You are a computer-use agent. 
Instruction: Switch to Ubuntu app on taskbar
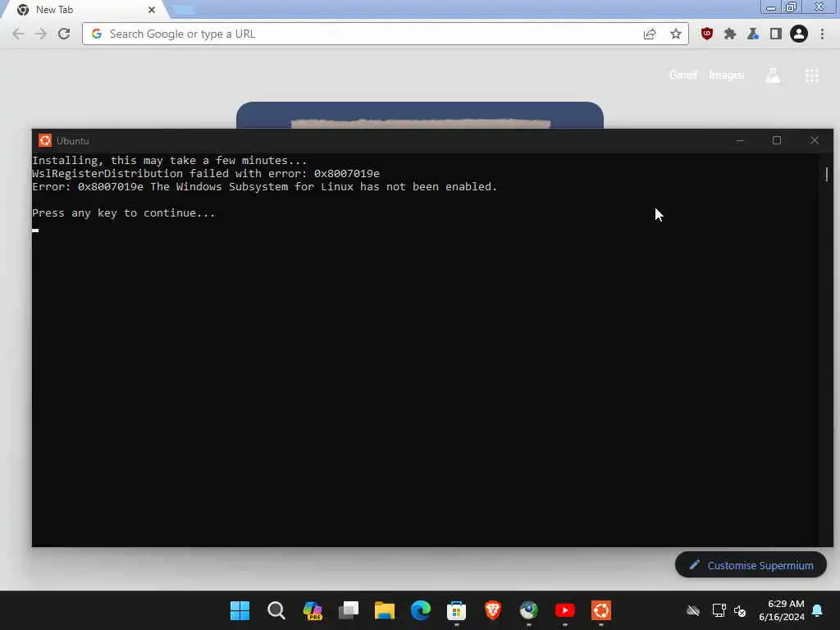click(601, 610)
